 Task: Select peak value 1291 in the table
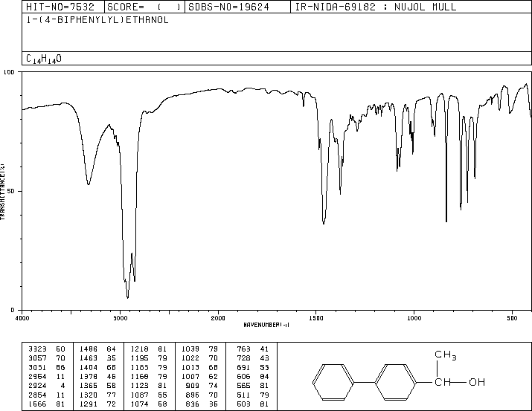tap(89, 404)
